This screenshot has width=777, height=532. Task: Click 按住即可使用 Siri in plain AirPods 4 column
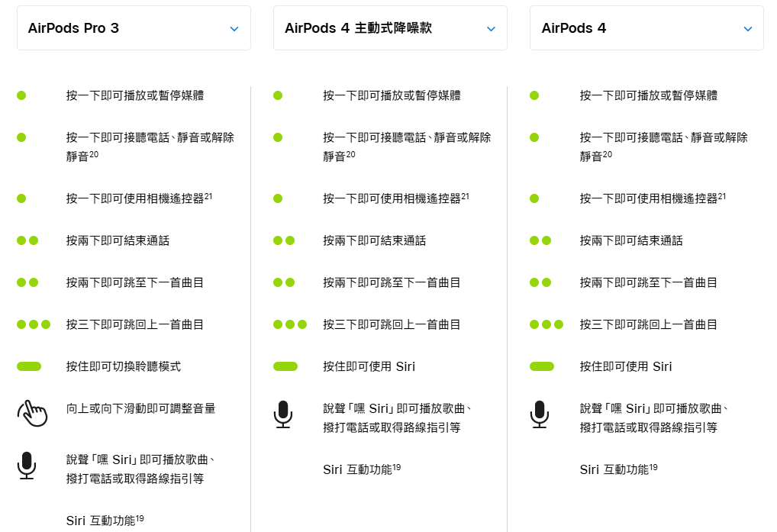(x=626, y=366)
